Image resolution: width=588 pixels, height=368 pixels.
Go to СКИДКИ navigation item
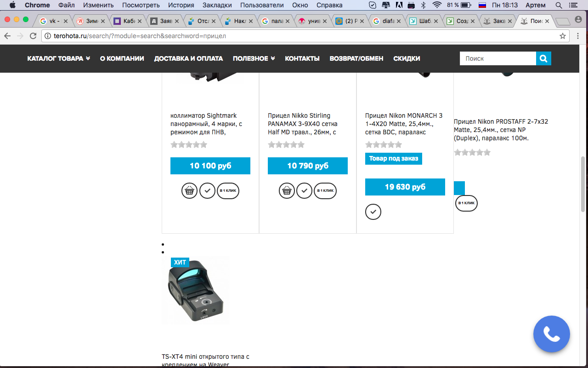[407, 58]
